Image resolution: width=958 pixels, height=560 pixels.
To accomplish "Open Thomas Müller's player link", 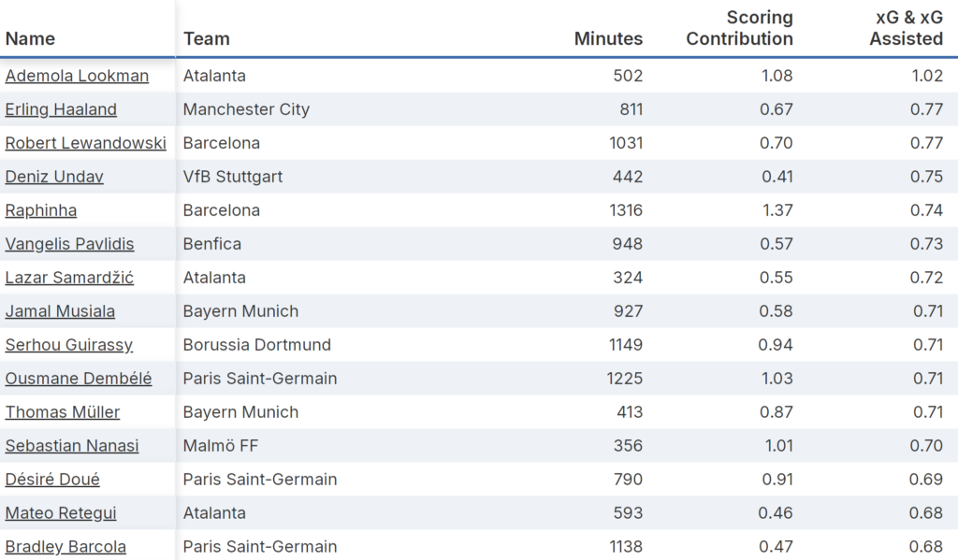I will (63, 412).
